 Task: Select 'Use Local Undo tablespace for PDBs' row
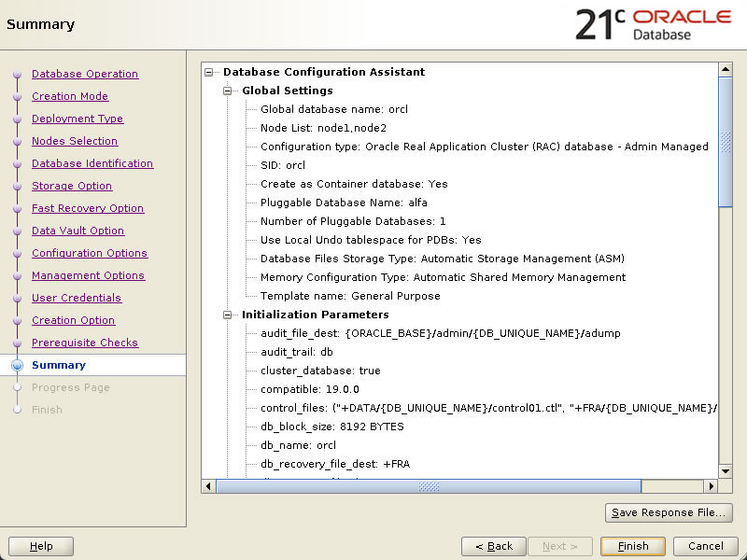tap(371, 240)
